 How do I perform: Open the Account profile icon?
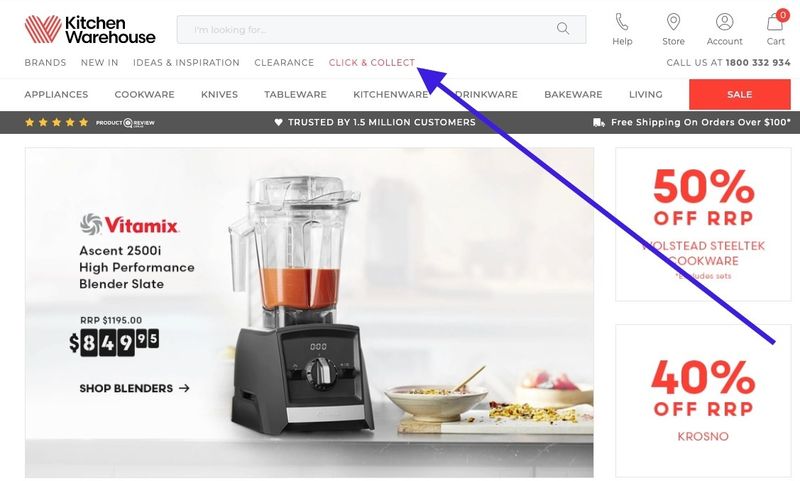724,22
